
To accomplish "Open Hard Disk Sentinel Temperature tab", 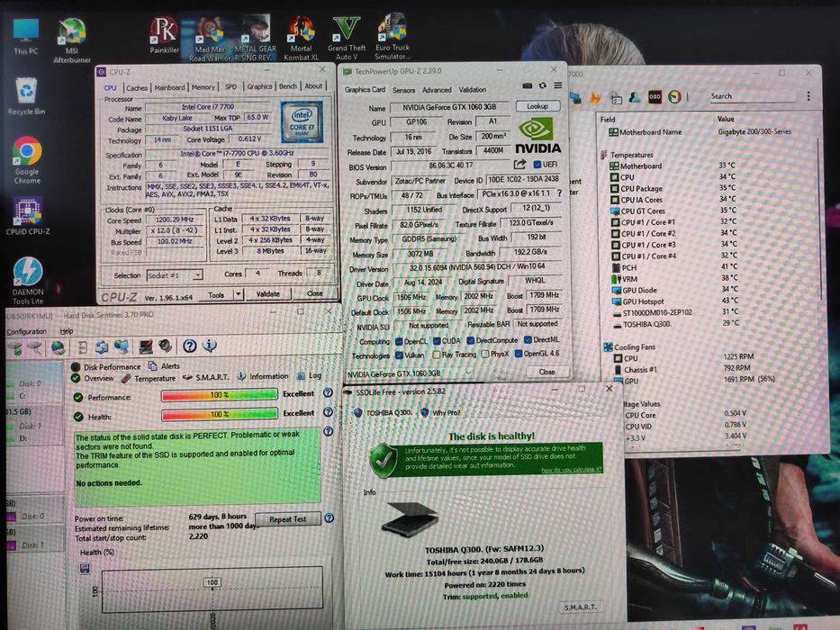I will coord(149,378).
